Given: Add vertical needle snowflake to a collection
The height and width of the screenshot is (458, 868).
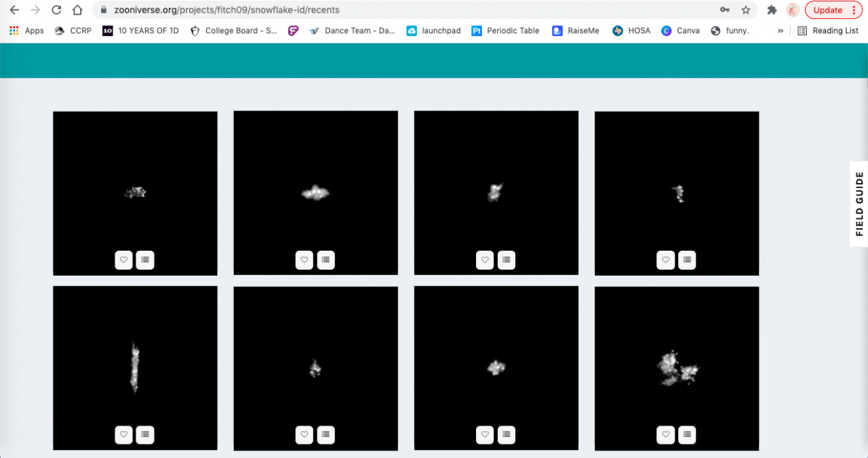Looking at the screenshot, I should point(145,434).
